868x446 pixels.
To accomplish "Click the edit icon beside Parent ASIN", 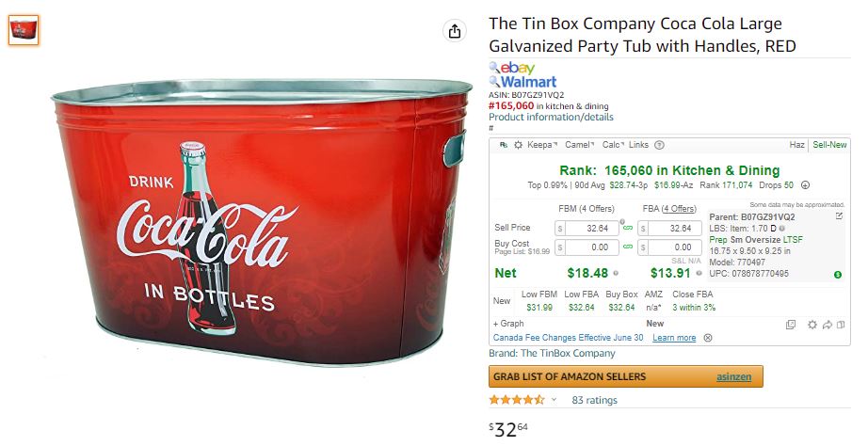I will [x=839, y=216].
